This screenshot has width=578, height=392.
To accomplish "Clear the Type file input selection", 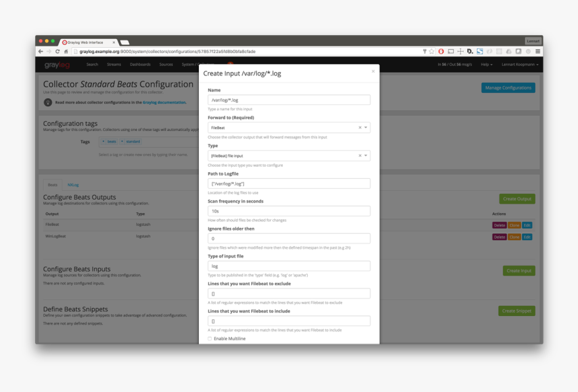I will 360,155.
